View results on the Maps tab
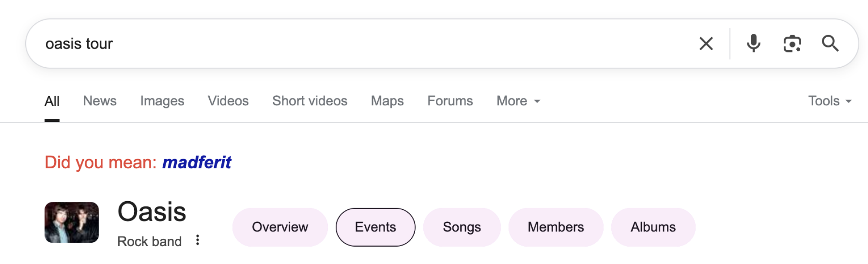This screenshot has width=868, height=264. (387, 101)
